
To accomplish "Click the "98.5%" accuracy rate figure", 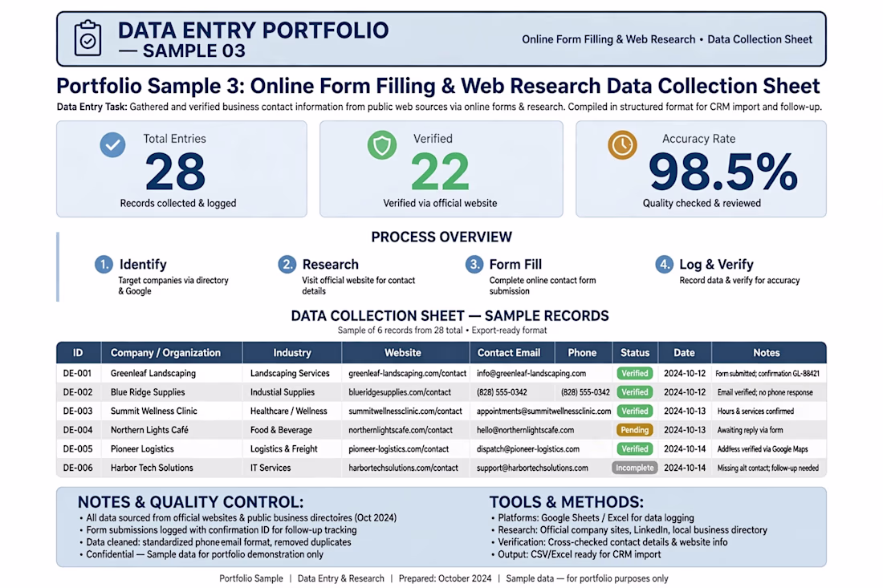I will coord(723,172).
